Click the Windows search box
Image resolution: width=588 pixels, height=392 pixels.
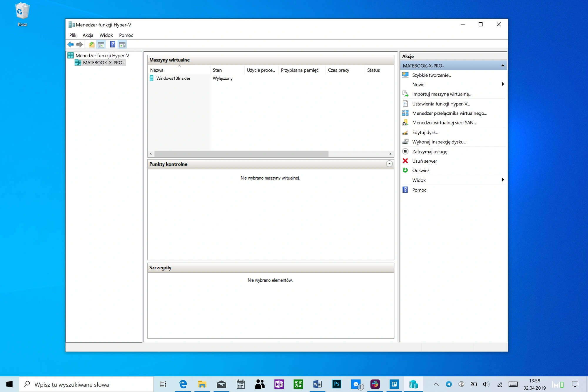click(86, 384)
